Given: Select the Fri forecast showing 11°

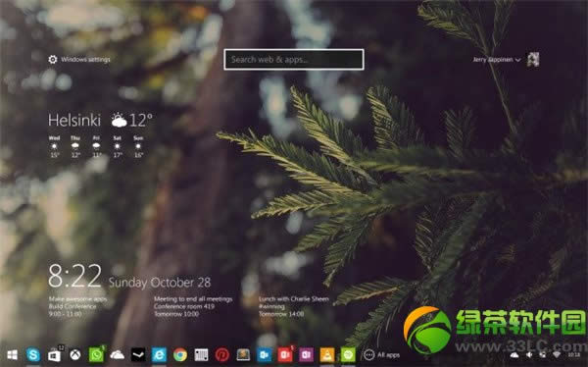Looking at the screenshot, I should pyautogui.click(x=96, y=146).
